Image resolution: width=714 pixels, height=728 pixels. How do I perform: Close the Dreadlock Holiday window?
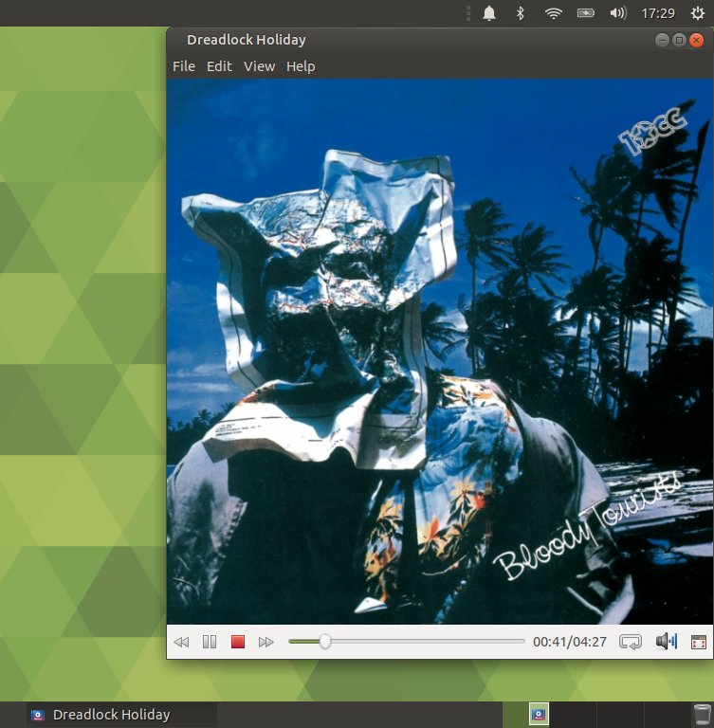click(x=696, y=41)
